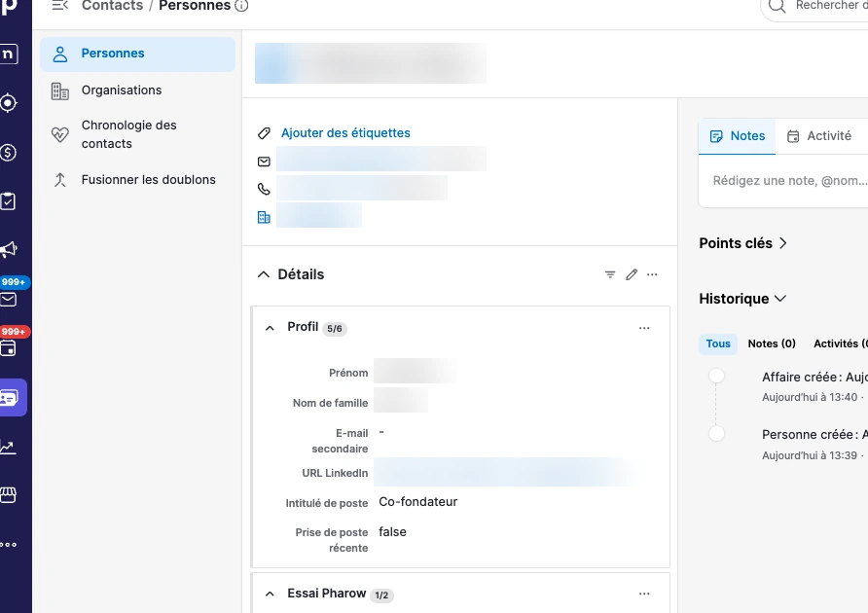Open the Marketplace shop icon in sidebar

9,494
